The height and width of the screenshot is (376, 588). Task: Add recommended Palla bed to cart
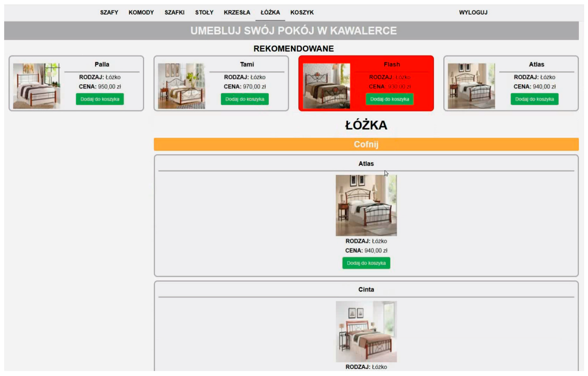click(x=100, y=99)
